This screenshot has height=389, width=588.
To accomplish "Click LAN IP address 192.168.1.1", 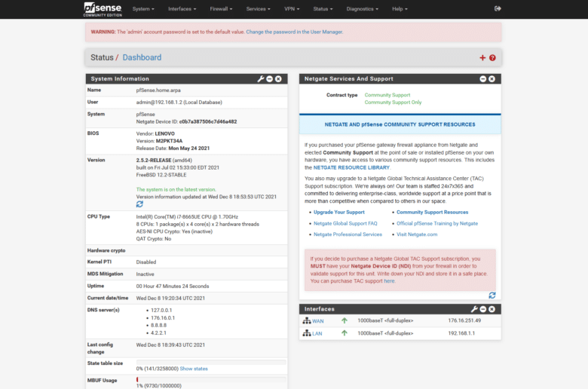I will (461, 333).
